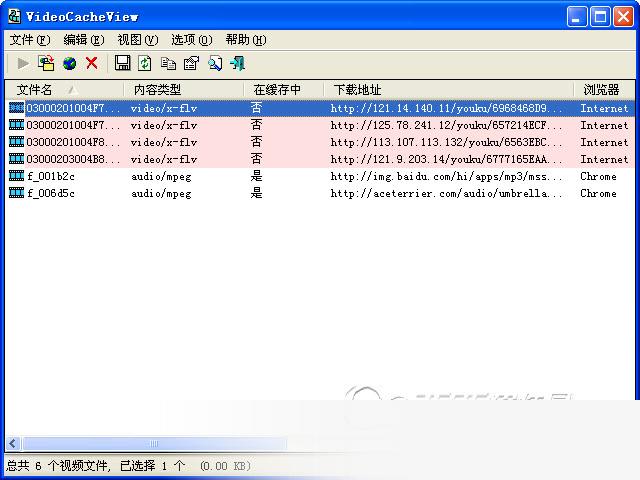Open the 帮助(H) menu
The height and width of the screenshot is (480, 640).
246,40
